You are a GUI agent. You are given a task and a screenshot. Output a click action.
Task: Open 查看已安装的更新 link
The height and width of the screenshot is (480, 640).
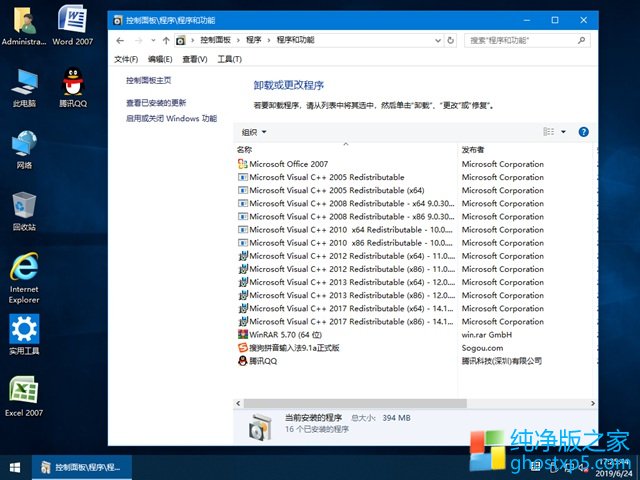(156, 103)
